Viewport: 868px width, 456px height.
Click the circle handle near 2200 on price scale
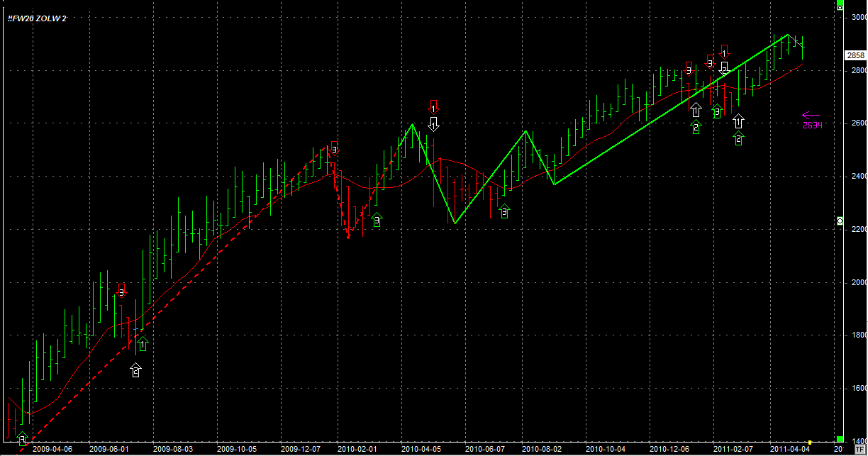(840, 221)
